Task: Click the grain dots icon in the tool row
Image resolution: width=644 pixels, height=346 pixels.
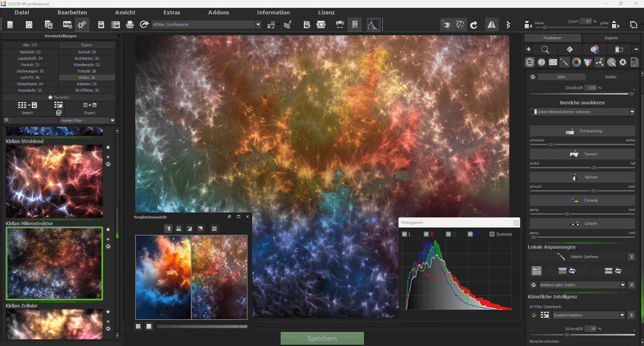Action: click(553, 62)
